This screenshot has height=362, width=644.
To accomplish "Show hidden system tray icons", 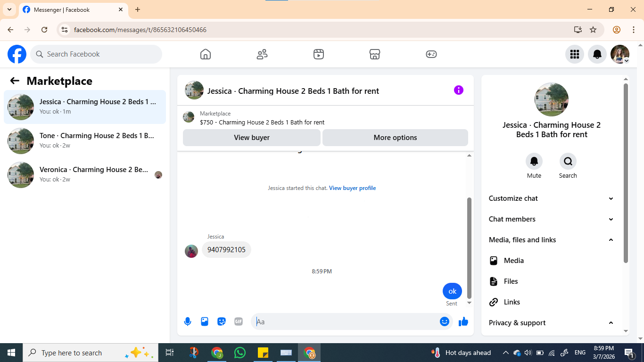I will pos(505,353).
